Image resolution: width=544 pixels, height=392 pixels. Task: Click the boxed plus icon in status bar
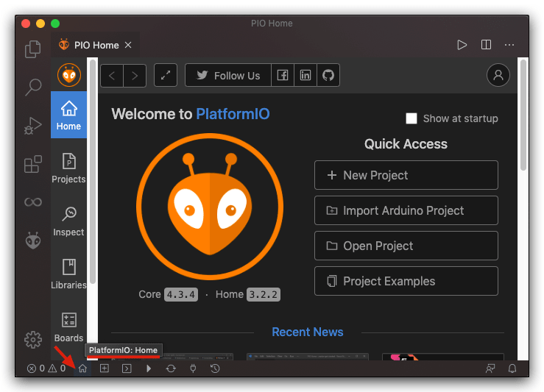tap(105, 368)
